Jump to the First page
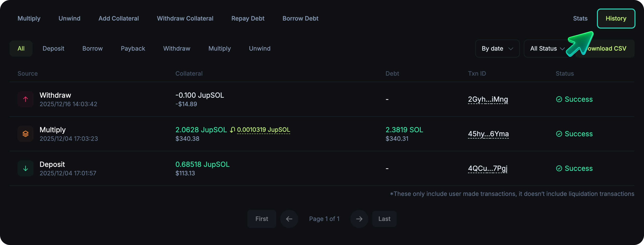Viewport: 644px width, 245px height. click(x=262, y=219)
